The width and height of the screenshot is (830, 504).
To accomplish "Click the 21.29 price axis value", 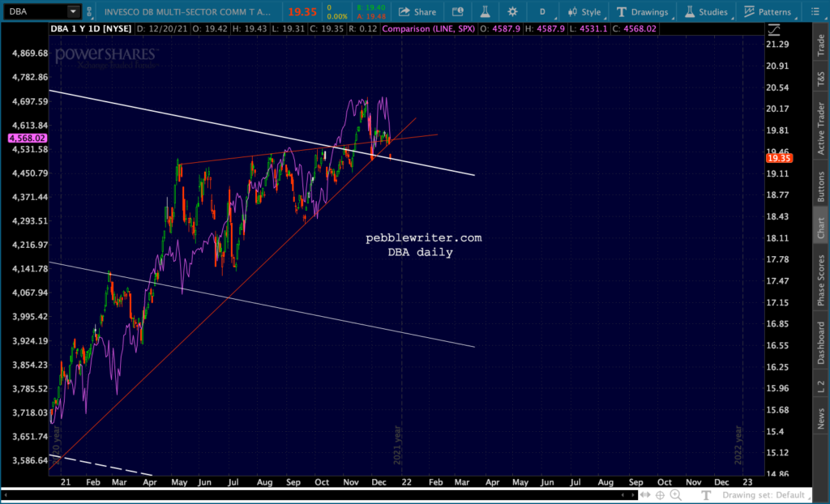I will tap(777, 45).
